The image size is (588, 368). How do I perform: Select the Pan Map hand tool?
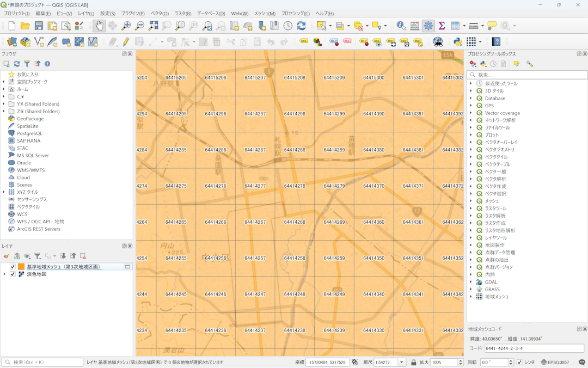[x=99, y=26]
